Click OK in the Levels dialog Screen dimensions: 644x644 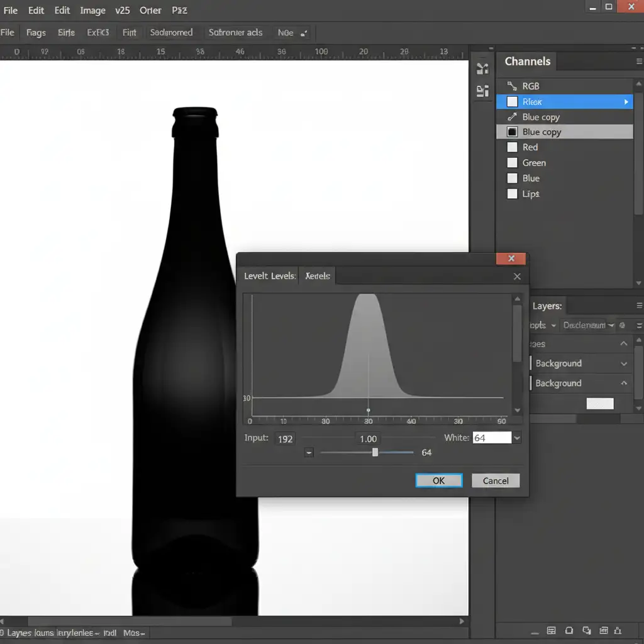439,480
